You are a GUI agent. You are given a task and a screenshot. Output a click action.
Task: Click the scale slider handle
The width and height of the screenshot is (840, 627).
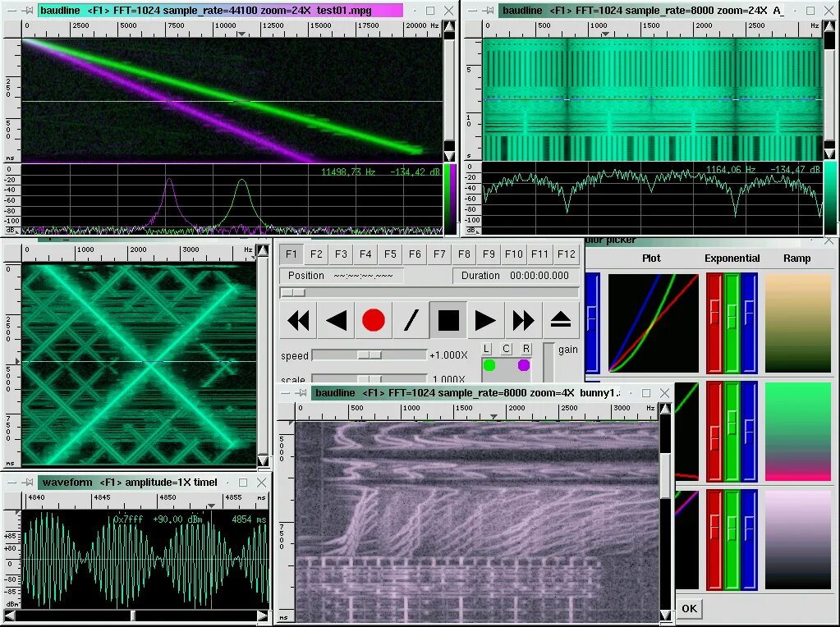point(370,378)
